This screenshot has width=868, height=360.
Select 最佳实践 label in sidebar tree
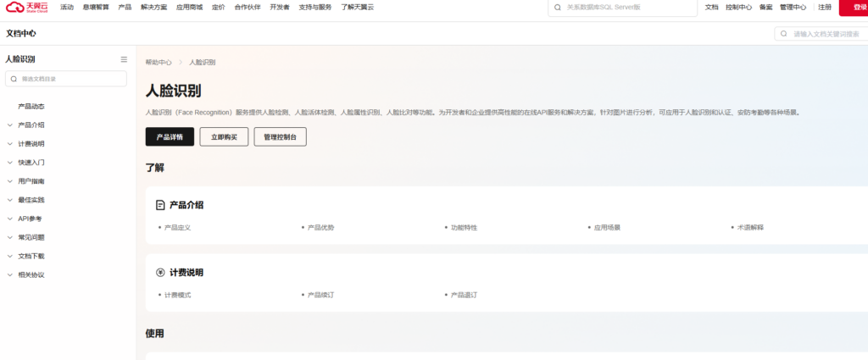tap(31, 200)
